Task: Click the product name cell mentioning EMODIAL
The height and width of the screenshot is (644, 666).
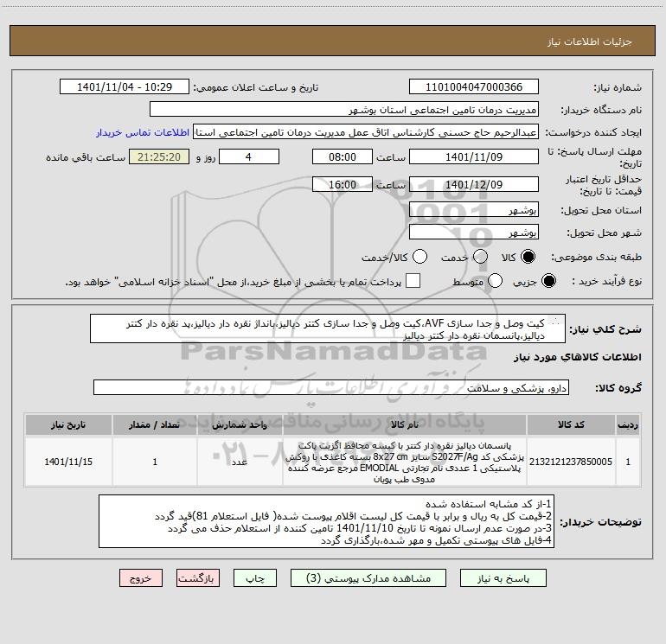Action: coord(405,462)
